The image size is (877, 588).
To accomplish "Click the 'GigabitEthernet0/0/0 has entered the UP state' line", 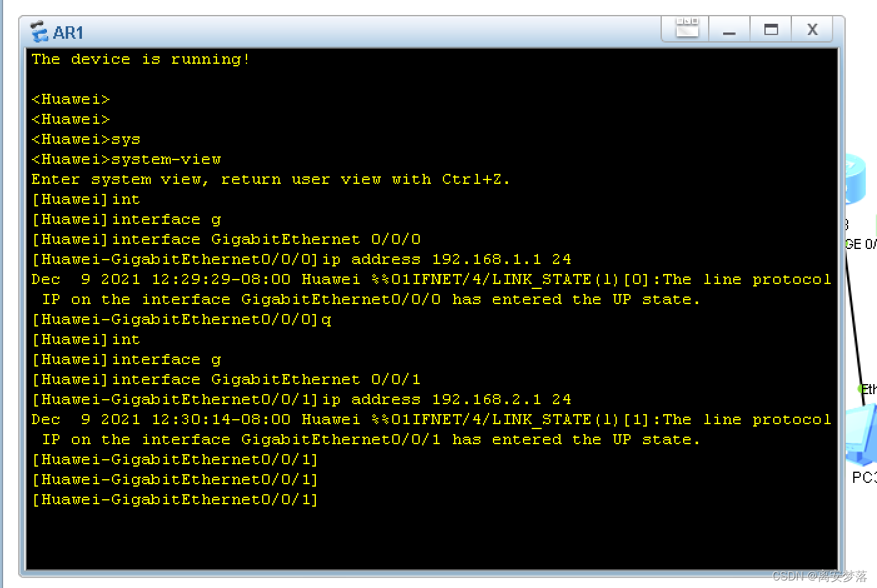I will point(371,300).
